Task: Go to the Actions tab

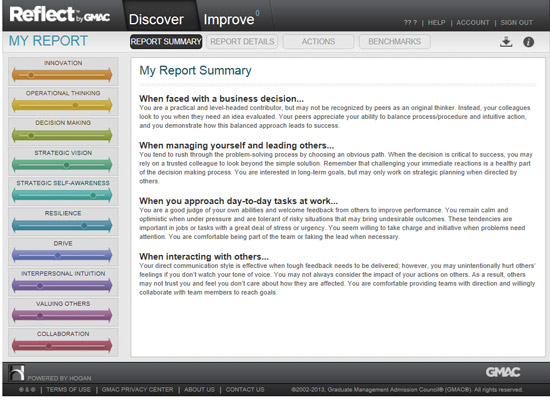Action: (x=318, y=41)
